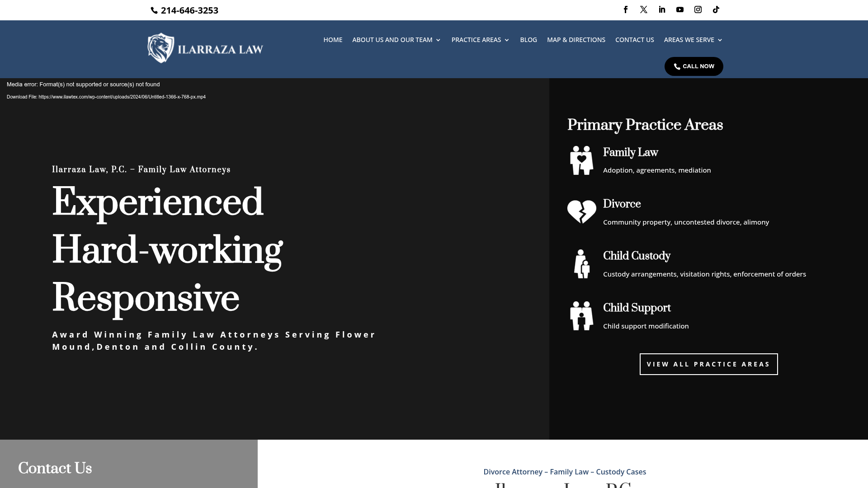The image size is (868, 488).
Task: Click the 214-646-3253 phone number
Action: point(189,10)
